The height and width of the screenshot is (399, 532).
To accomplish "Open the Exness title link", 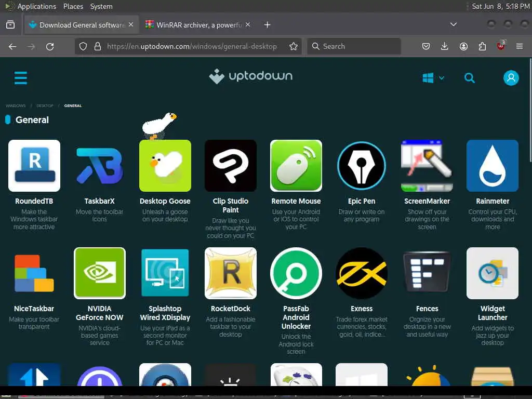I will (362, 309).
